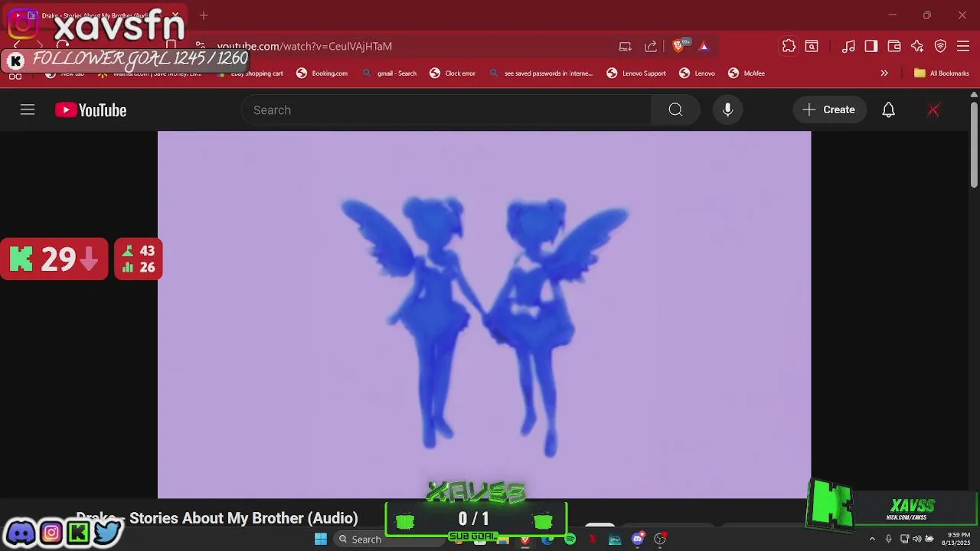Click the YouTube magnifier search button
The image size is (980, 551).
pos(675,110)
